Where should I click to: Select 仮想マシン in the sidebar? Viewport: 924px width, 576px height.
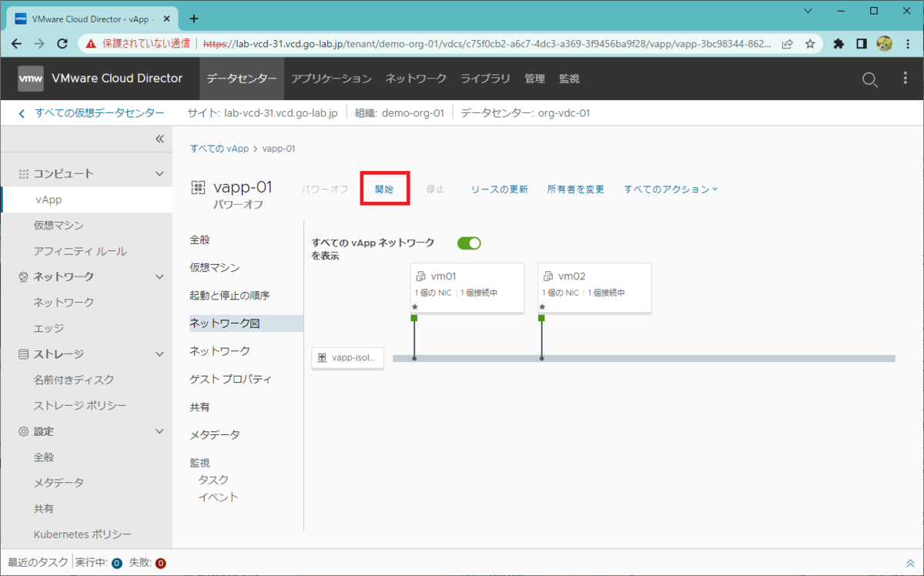click(59, 226)
